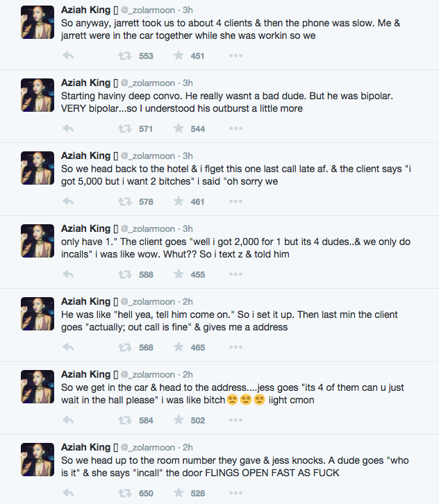Star the tweet with 528 favorites
The width and height of the screenshot is (439, 504).
tap(179, 493)
